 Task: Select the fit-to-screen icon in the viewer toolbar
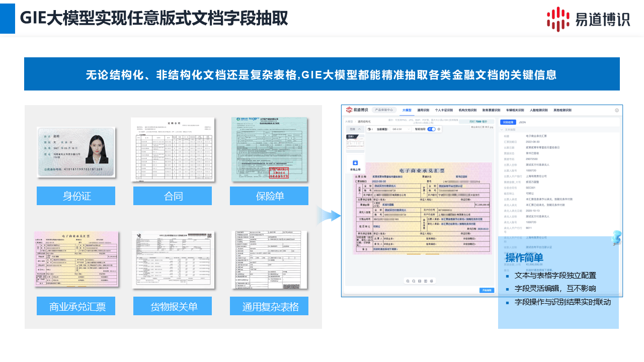[x=420, y=281]
